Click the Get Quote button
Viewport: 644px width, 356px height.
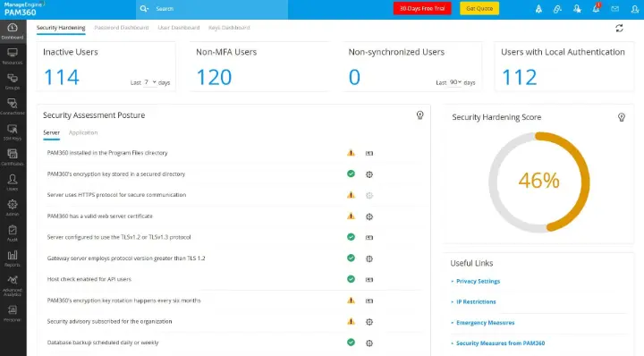tap(479, 8)
